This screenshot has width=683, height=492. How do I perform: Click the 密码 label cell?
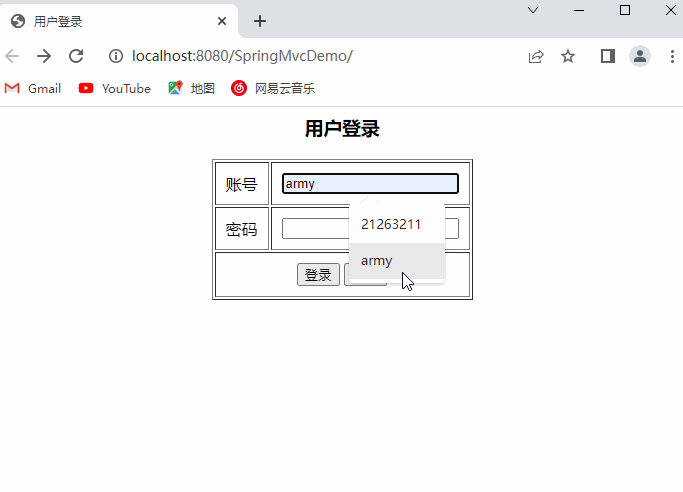[x=242, y=229]
